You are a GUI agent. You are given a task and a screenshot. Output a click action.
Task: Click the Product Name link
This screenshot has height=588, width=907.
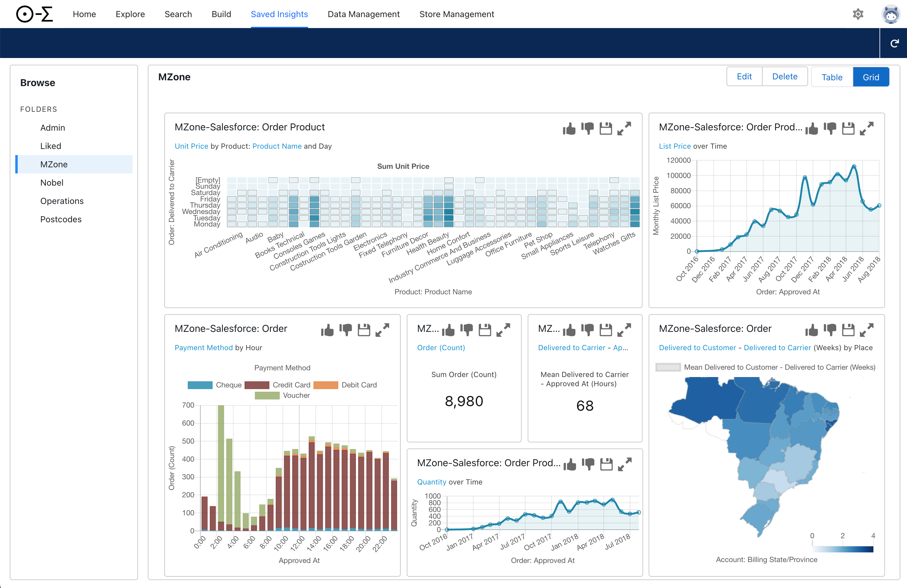point(277,146)
